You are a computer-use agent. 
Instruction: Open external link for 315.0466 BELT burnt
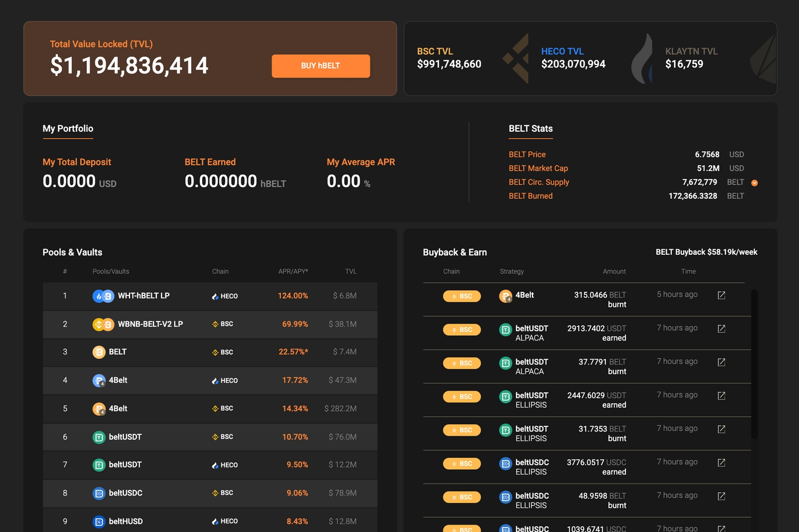coord(721,295)
